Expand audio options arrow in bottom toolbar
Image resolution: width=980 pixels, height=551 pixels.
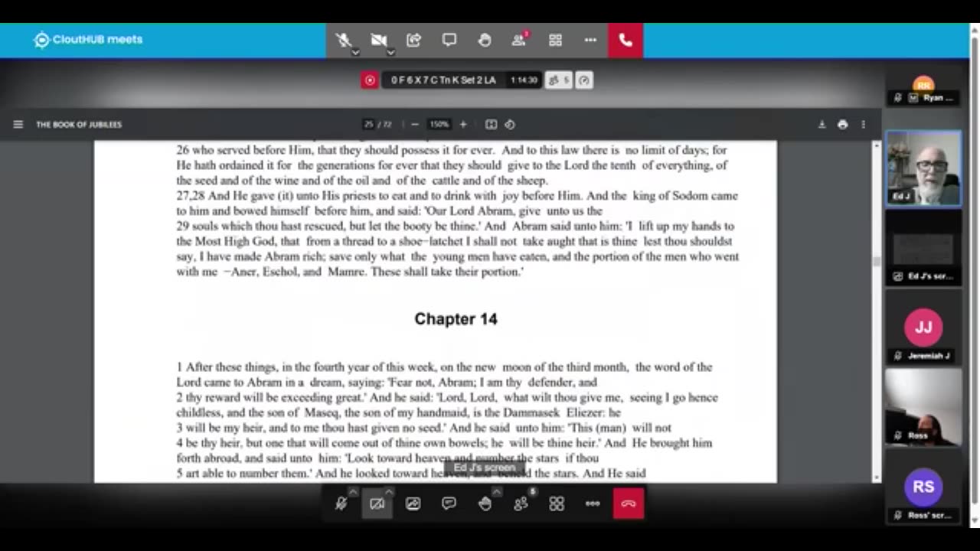tap(353, 491)
